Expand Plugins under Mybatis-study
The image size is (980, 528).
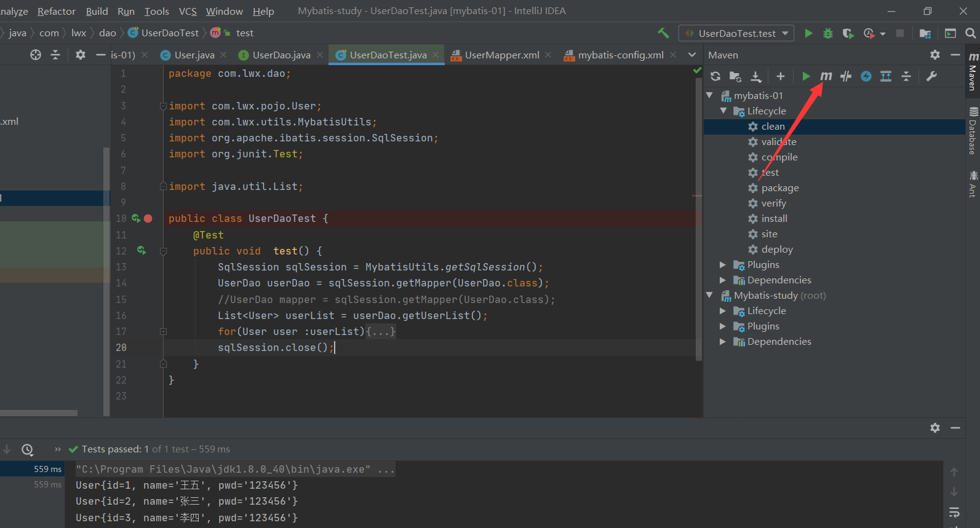[x=723, y=326]
